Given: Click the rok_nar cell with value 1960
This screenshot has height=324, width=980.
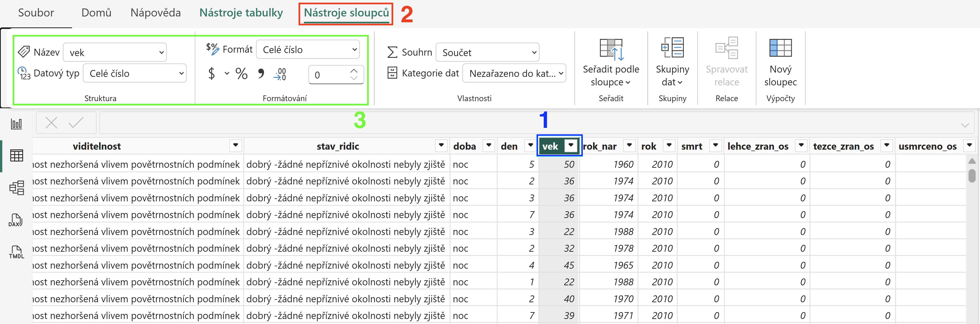Looking at the screenshot, I should (x=609, y=164).
